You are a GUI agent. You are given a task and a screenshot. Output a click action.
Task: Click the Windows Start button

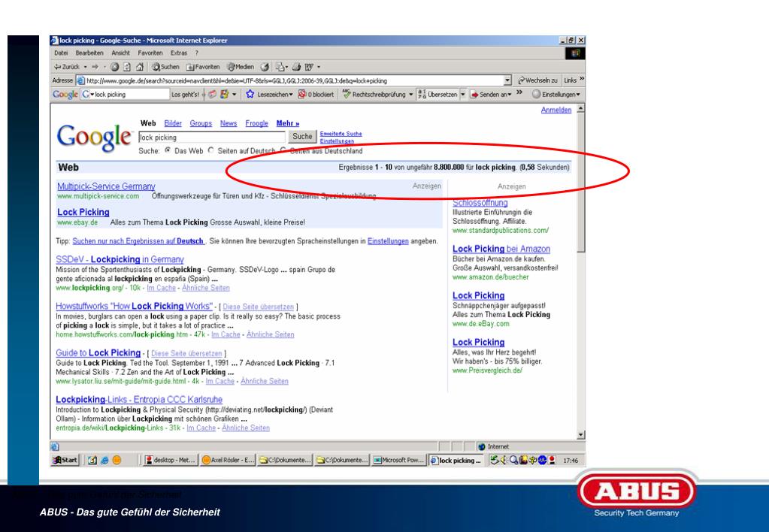[x=65, y=460]
